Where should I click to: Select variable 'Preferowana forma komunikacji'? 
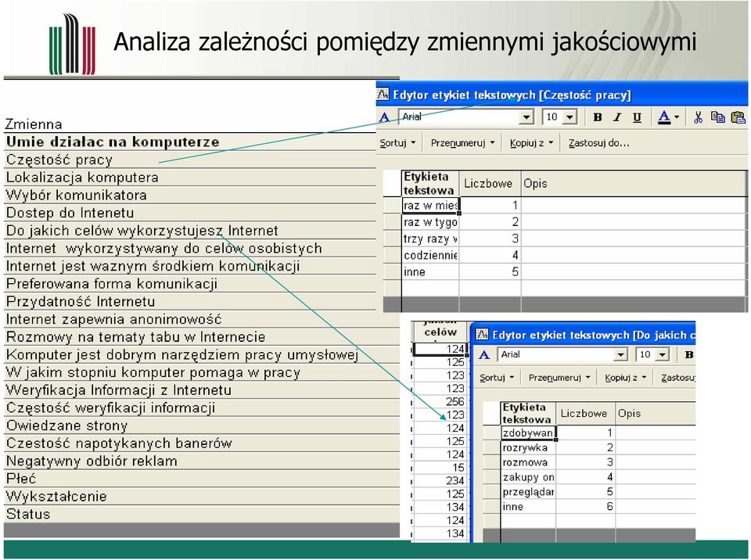pyautogui.click(x=190, y=284)
